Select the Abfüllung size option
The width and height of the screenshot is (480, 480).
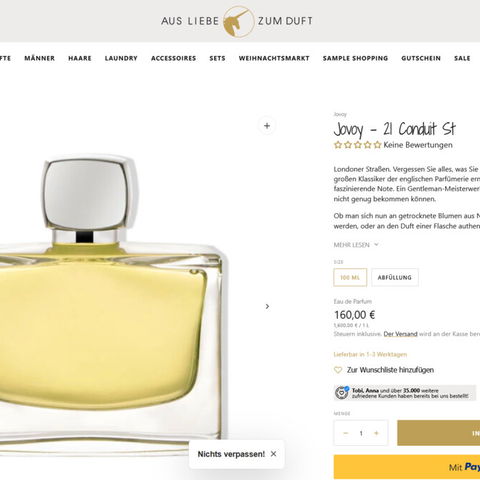395,277
